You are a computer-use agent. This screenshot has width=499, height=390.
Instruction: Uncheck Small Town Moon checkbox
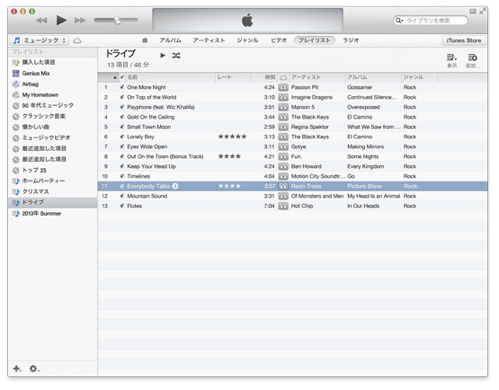click(x=122, y=127)
